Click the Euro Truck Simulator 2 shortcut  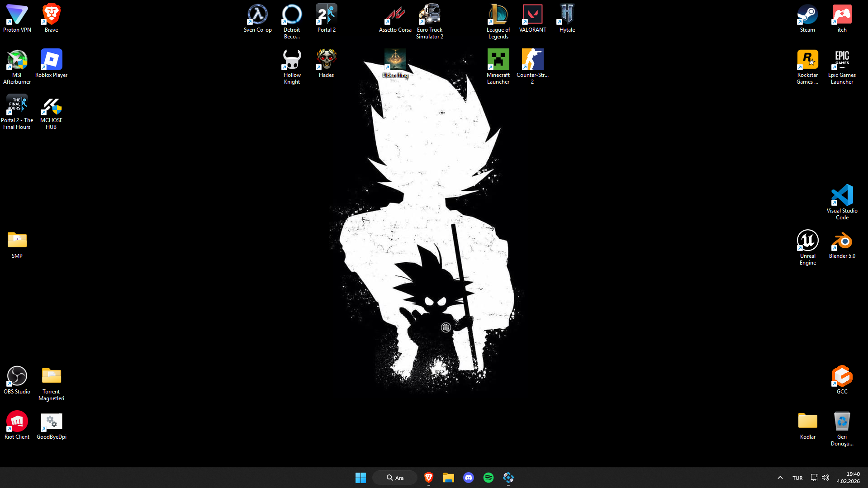[430, 21]
